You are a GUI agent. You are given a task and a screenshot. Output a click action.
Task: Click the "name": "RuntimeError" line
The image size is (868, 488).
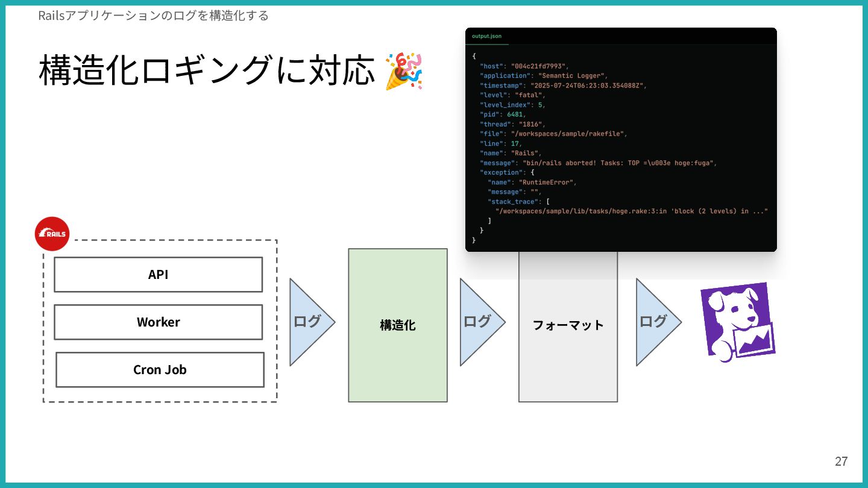coord(533,182)
